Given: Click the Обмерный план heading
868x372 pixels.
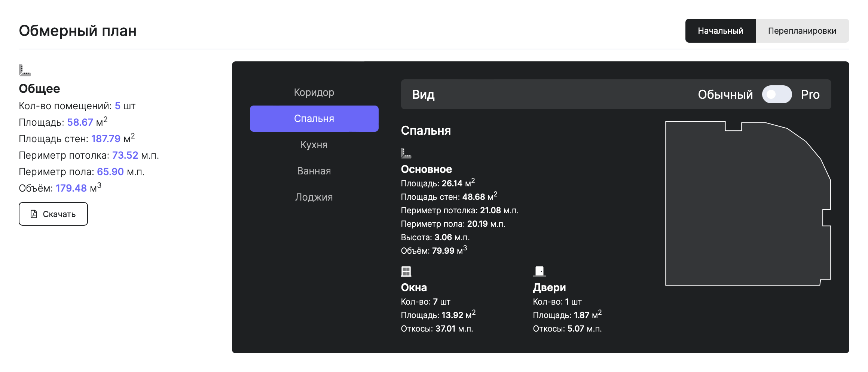Looking at the screenshot, I should click(x=77, y=31).
